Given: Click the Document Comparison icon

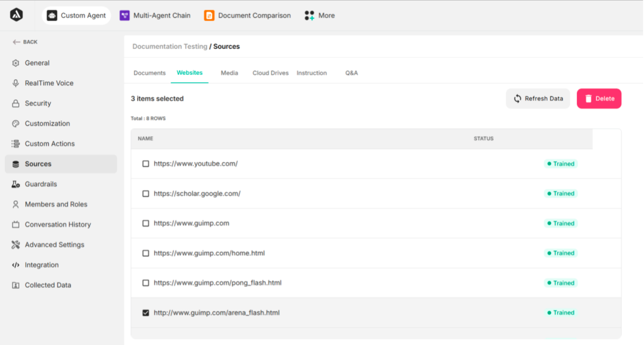Looking at the screenshot, I should coord(209,16).
